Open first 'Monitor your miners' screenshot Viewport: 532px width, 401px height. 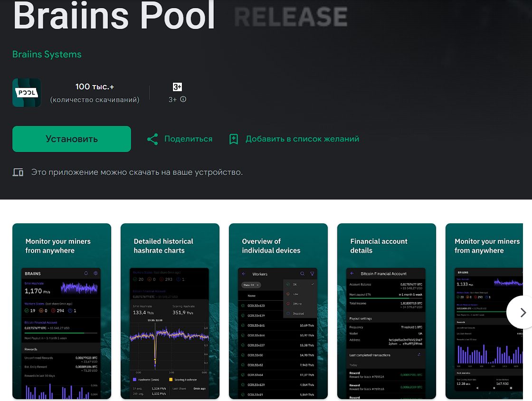pyautogui.click(x=62, y=311)
